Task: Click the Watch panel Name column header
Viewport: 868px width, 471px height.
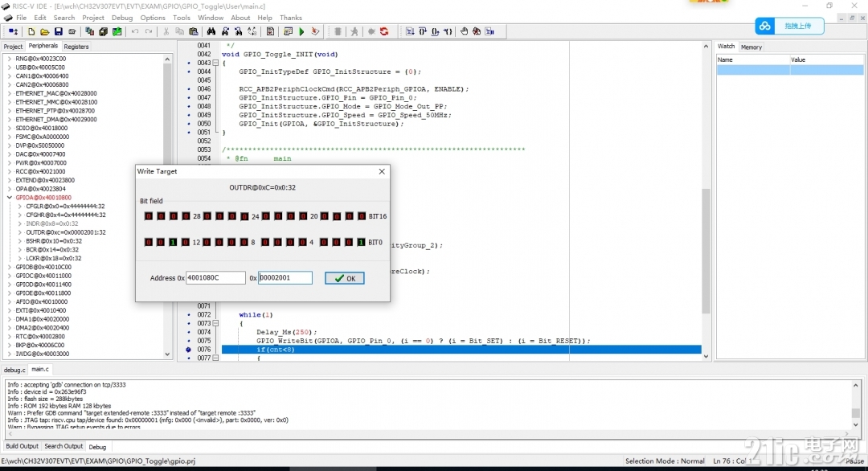Action: [x=753, y=59]
